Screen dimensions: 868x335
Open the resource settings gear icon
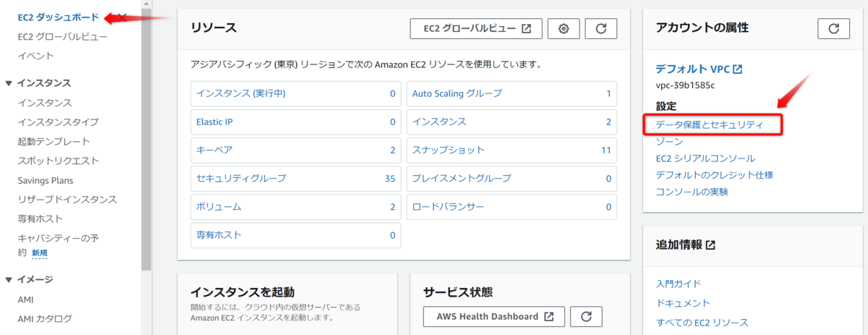563,28
